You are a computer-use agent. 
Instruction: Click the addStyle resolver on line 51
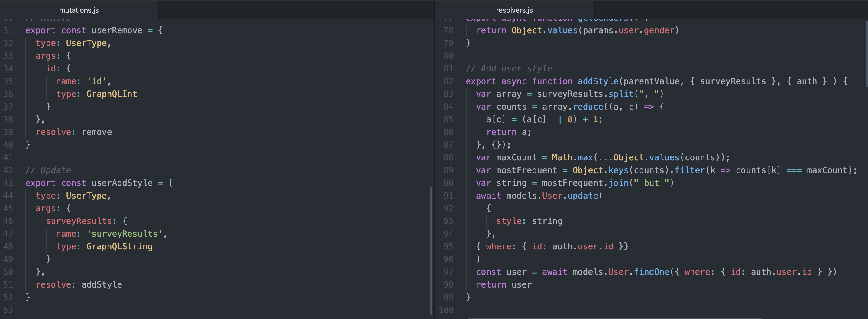[102, 284]
